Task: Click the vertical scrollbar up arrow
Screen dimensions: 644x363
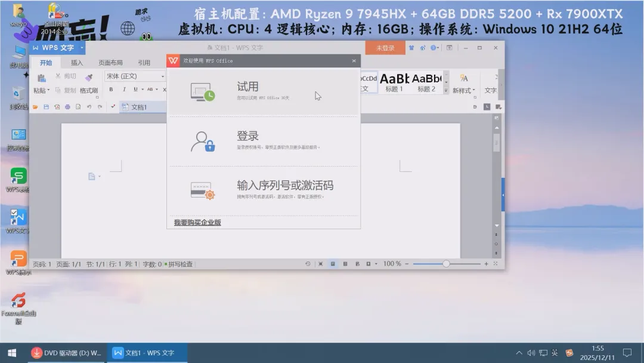Action: (x=497, y=128)
